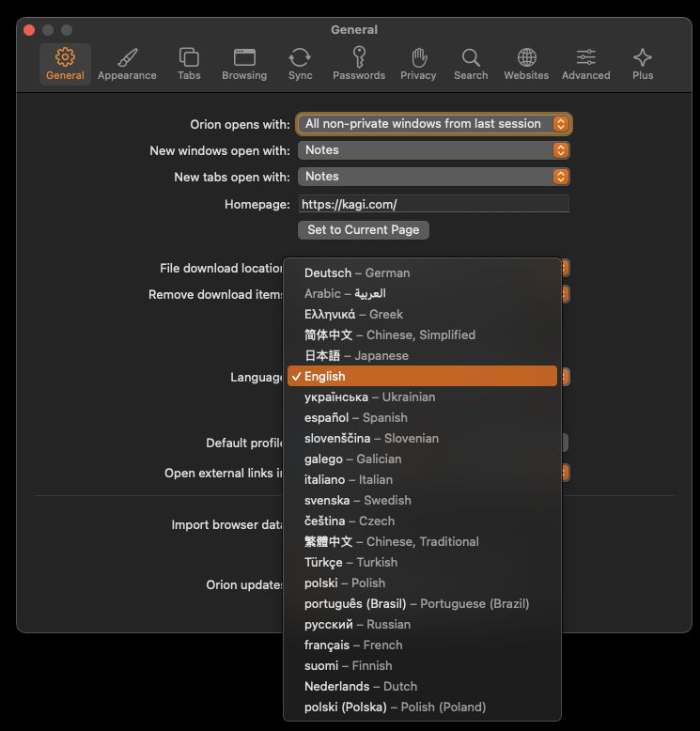Open the Plus sparkle icon pane
The image size is (700, 731).
(x=643, y=64)
